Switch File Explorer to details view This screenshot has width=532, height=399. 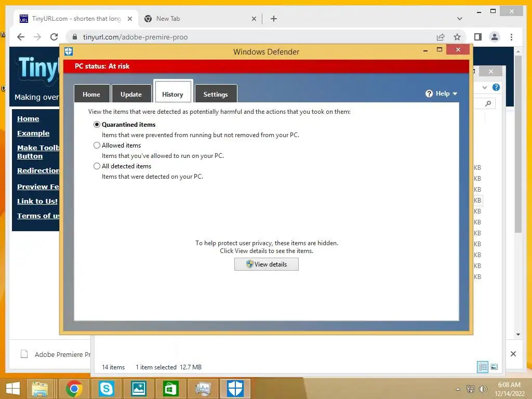pyautogui.click(x=483, y=367)
